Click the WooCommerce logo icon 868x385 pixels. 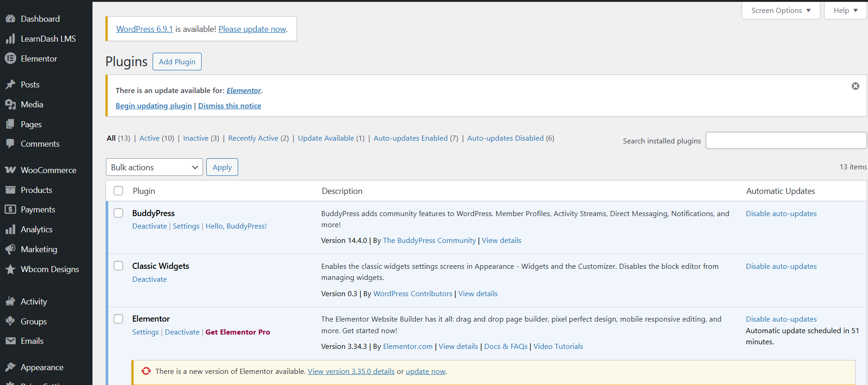(x=10, y=170)
